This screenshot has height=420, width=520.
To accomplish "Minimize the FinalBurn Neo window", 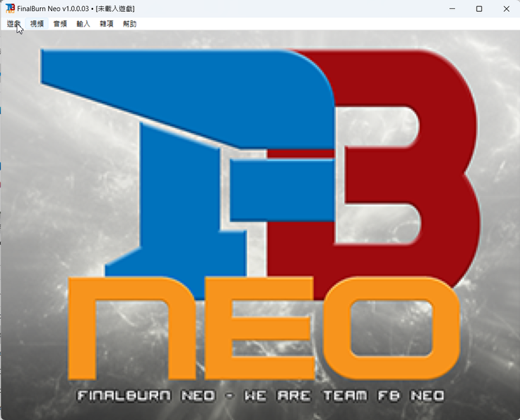I will tap(452, 8).
